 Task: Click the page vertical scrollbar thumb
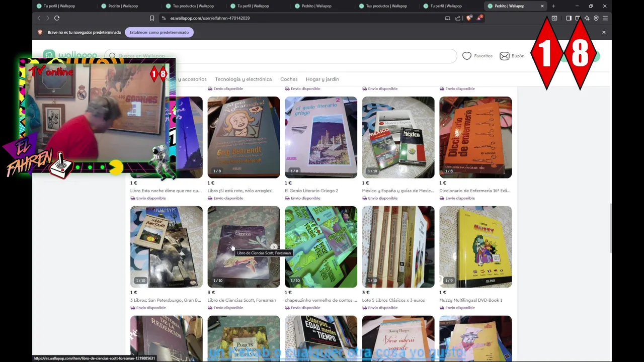pos(610,229)
